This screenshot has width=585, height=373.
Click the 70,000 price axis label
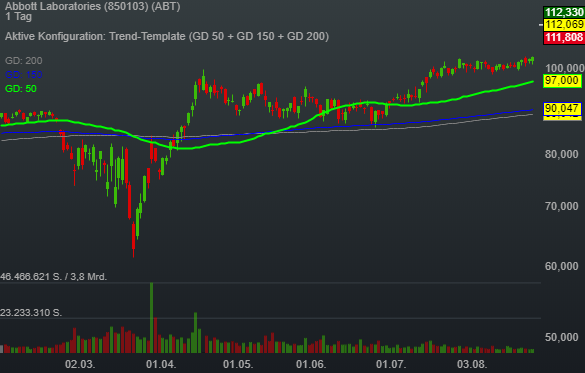562,206
